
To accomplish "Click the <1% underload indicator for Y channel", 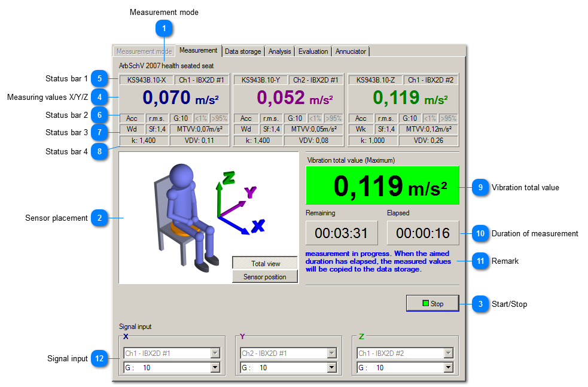I will [x=315, y=118].
